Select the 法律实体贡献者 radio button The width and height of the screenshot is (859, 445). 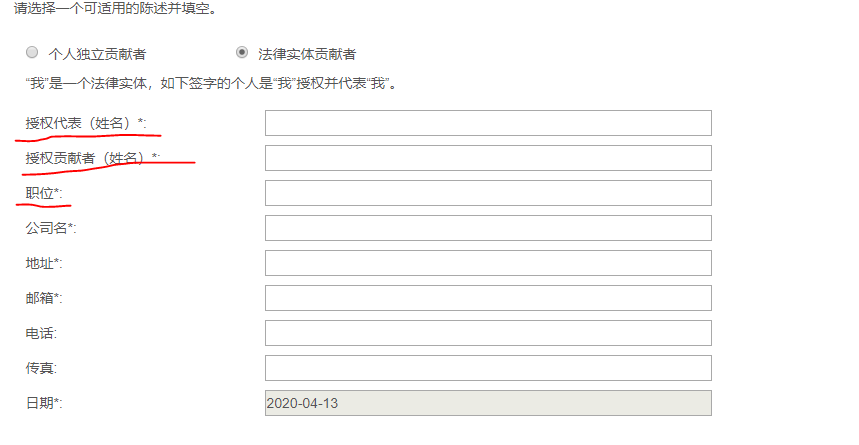242,53
